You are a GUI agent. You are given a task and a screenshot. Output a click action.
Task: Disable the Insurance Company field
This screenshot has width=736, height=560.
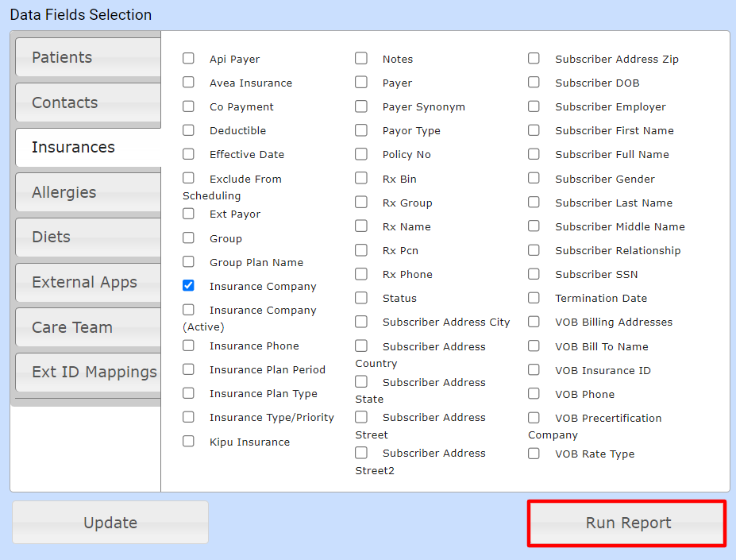tap(188, 285)
